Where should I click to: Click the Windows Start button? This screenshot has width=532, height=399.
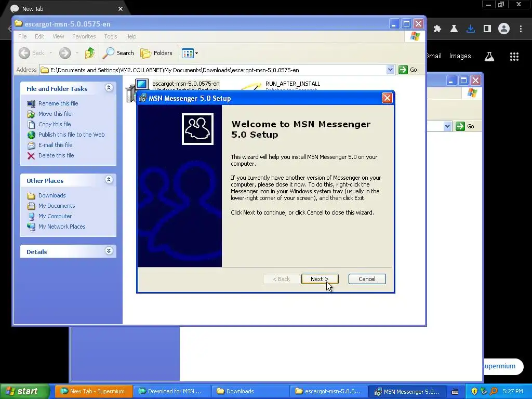click(24, 391)
